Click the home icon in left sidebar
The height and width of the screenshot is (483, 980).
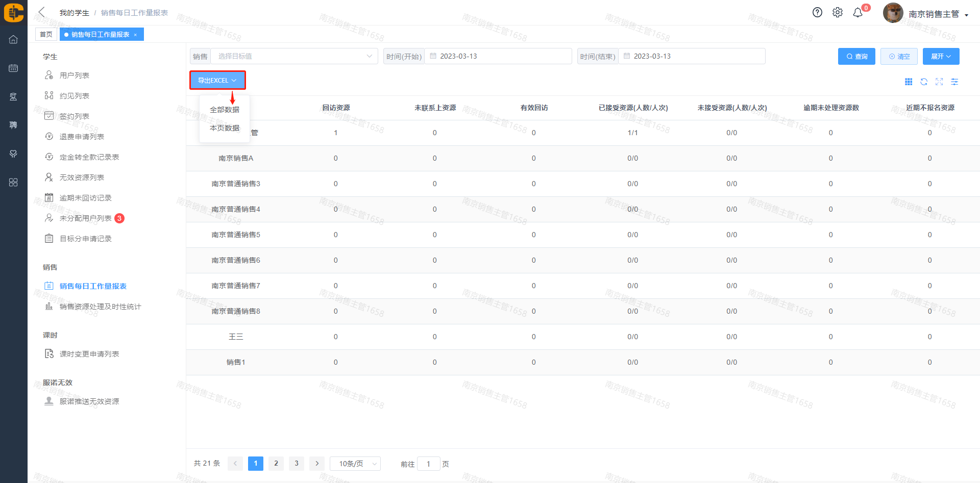pos(13,39)
